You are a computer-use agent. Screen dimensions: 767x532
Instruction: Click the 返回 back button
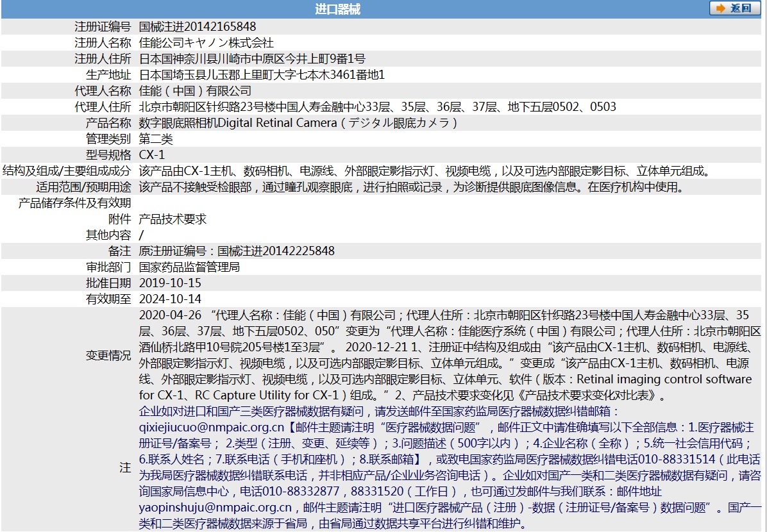pyautogui.click(x=735, y=8)
